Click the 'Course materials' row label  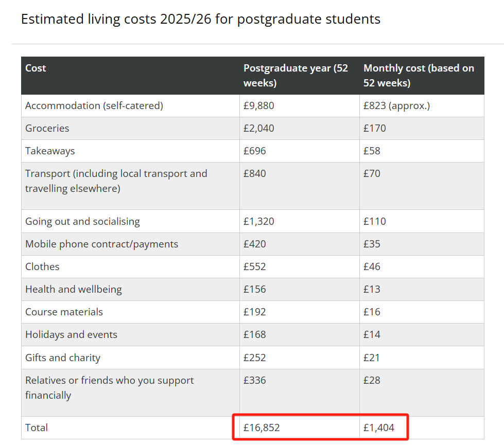click(64, 312)
